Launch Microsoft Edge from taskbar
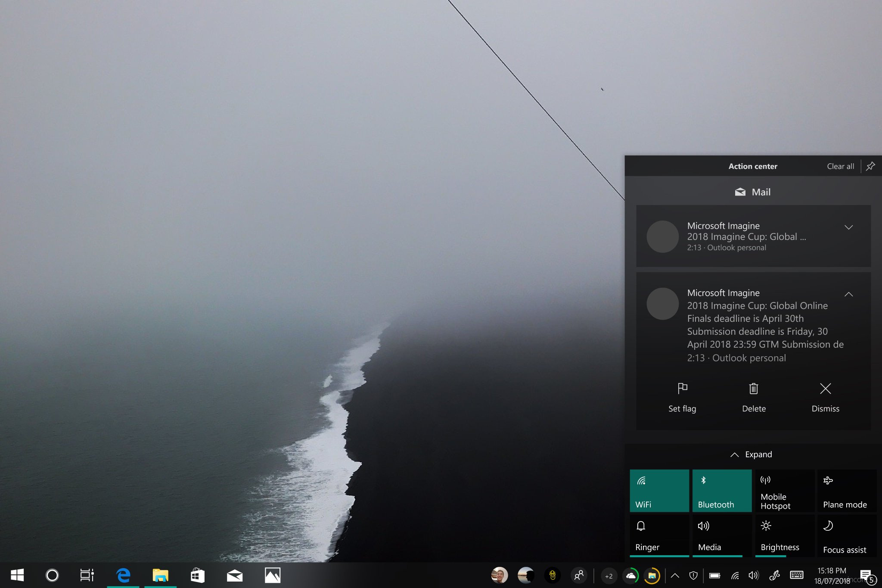882x588 pixels. point(123,575)
